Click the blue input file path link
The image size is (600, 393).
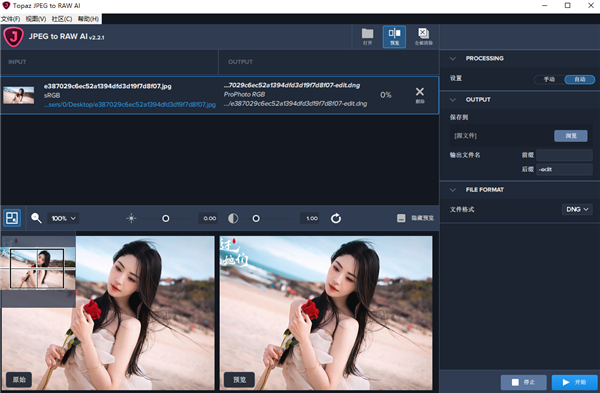tap(130, 104)
